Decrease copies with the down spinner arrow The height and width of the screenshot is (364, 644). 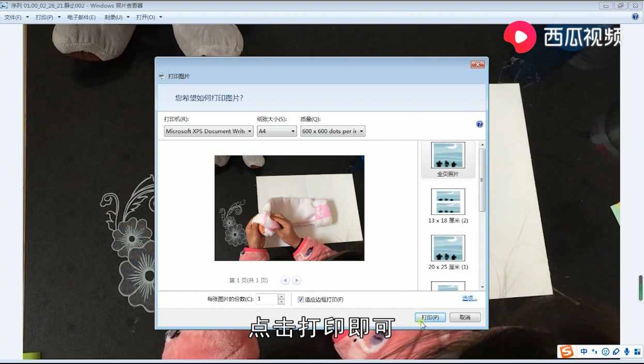[281, 302]
